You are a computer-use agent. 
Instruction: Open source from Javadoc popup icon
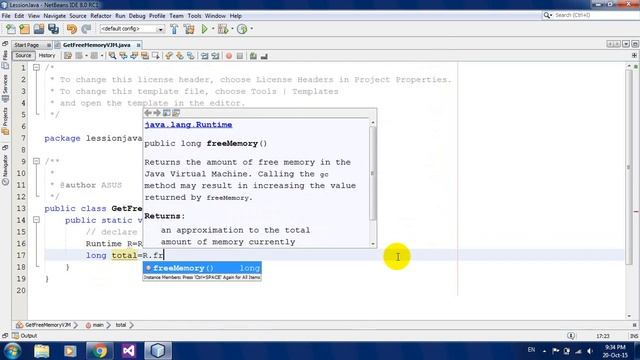tap(176, 113)
